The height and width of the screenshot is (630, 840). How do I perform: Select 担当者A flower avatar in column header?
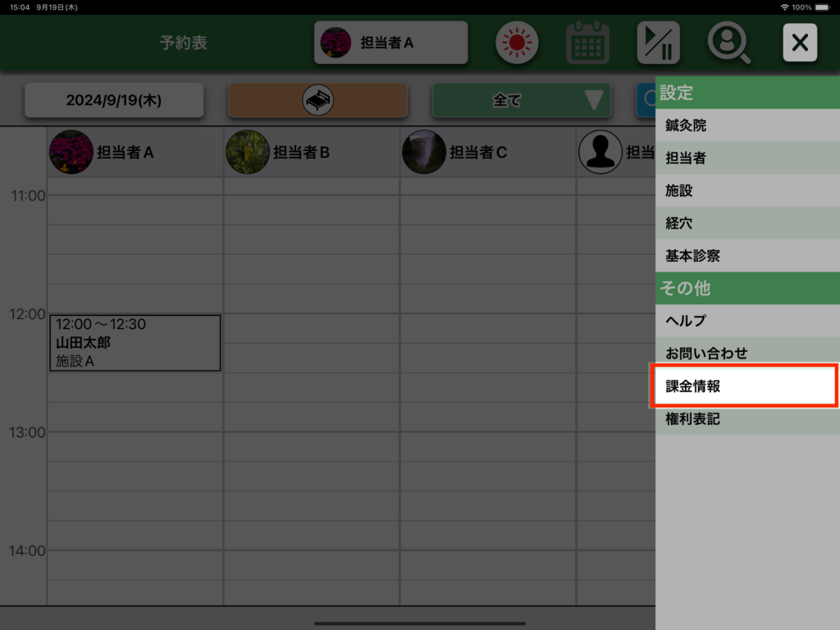71,152
